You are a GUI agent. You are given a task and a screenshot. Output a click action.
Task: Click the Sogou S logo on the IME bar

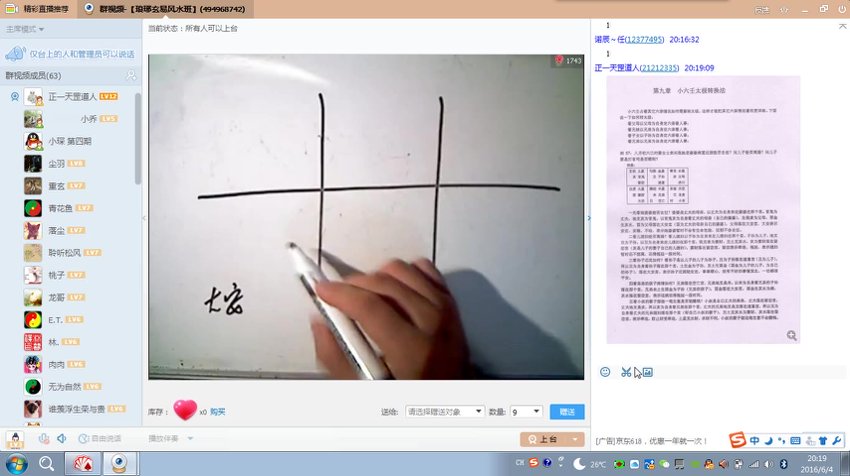click(x=737, y=440)
